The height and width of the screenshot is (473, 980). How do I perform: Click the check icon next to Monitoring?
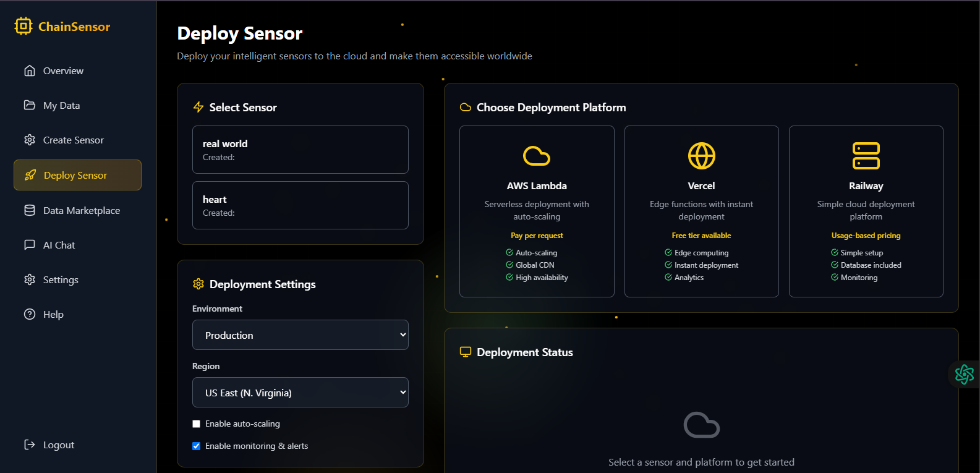pos(835,277)
